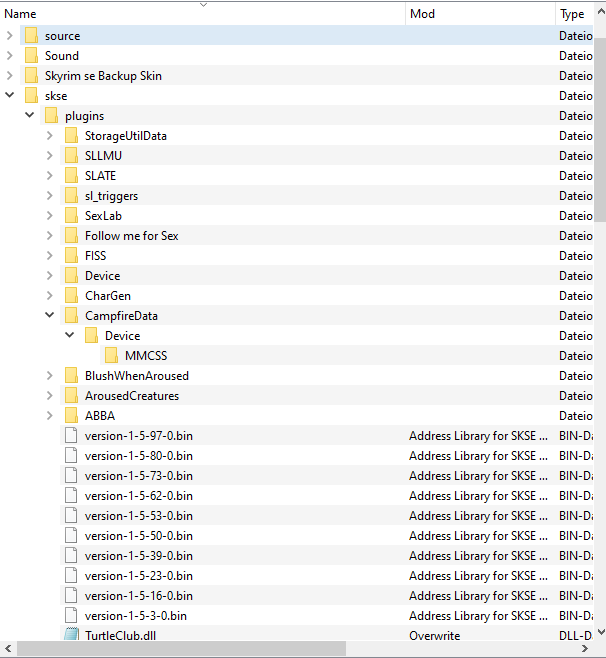Viewport: 606px width, 658px height.
Task: Click the TurtleClub.dll file icon
Action: 71,634
